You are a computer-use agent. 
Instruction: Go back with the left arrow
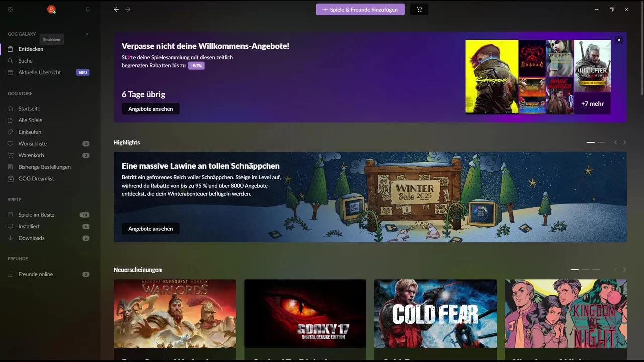116,9
